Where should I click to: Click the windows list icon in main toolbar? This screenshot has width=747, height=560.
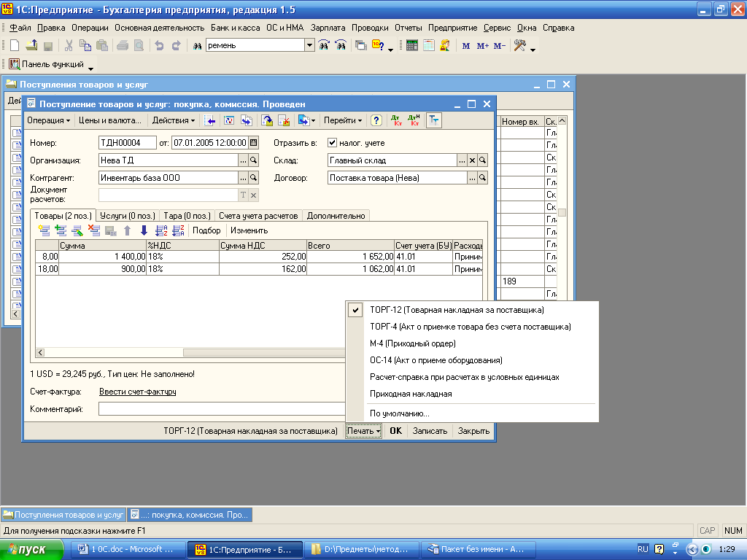(x=361, y=45)
